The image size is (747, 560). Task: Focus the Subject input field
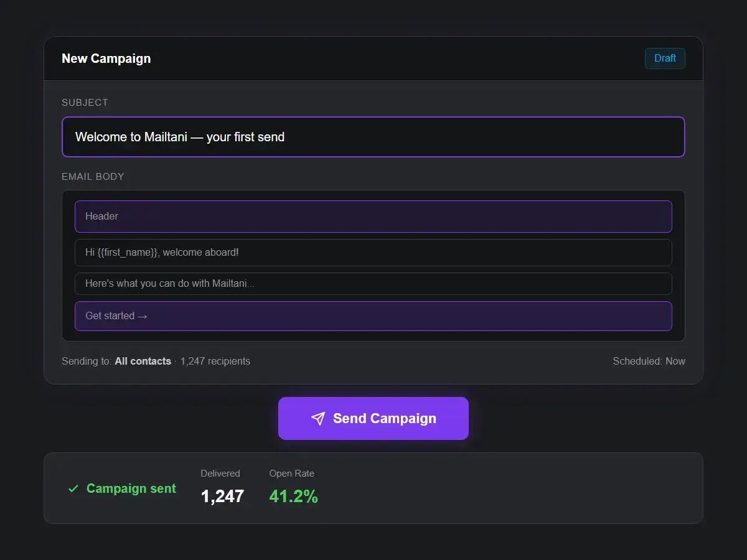click(x=374, y=137)
